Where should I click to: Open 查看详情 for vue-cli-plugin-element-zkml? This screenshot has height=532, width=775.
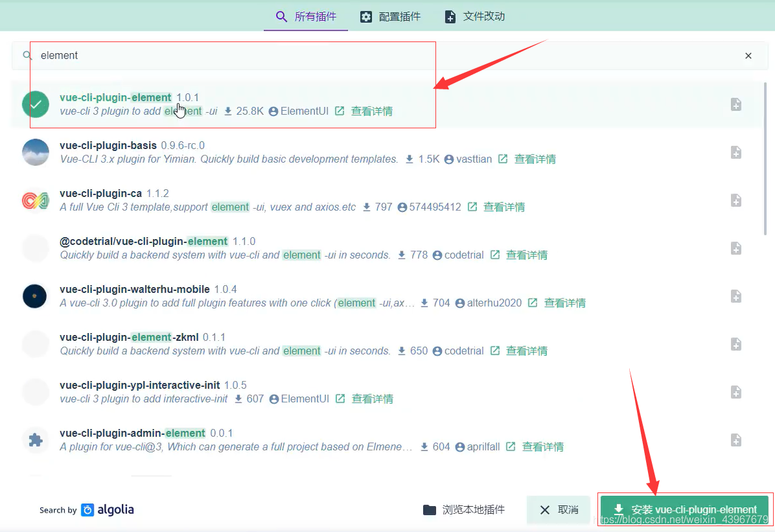click(x=526, y=351)
